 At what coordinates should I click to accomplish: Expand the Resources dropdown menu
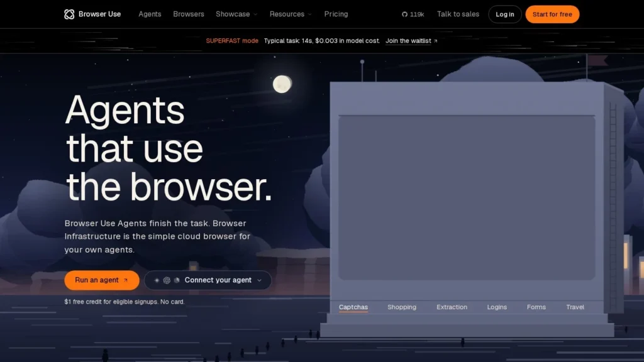(291, 14)
